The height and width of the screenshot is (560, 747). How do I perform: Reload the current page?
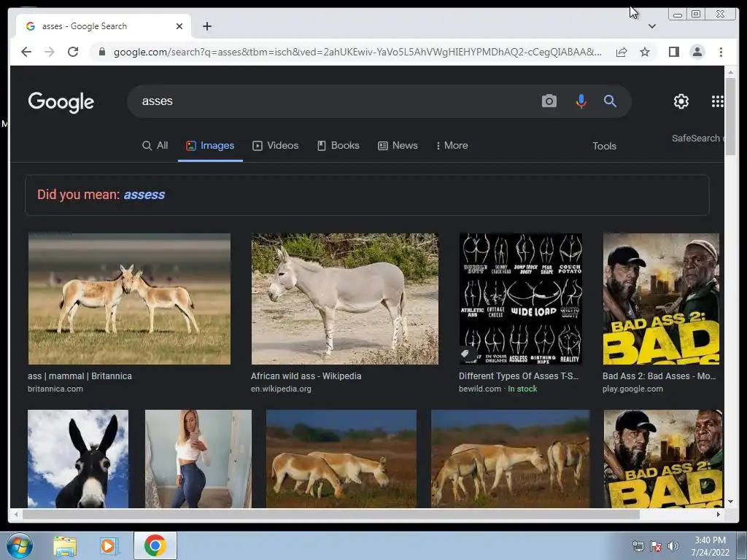coord(73,52)
